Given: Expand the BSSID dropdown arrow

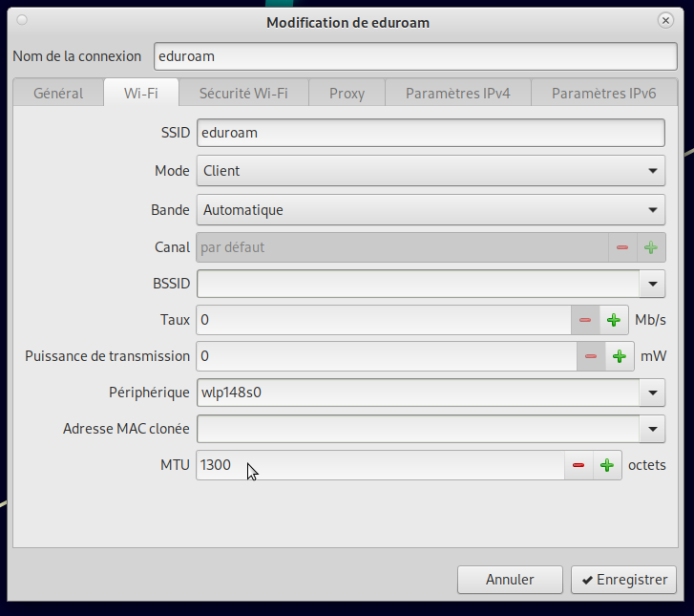Looking at the screenshot, I should click(x=653, y=284).
